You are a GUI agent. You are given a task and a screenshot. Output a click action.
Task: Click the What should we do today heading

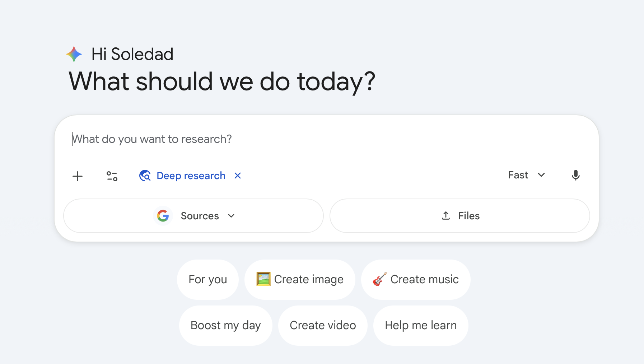222,81
